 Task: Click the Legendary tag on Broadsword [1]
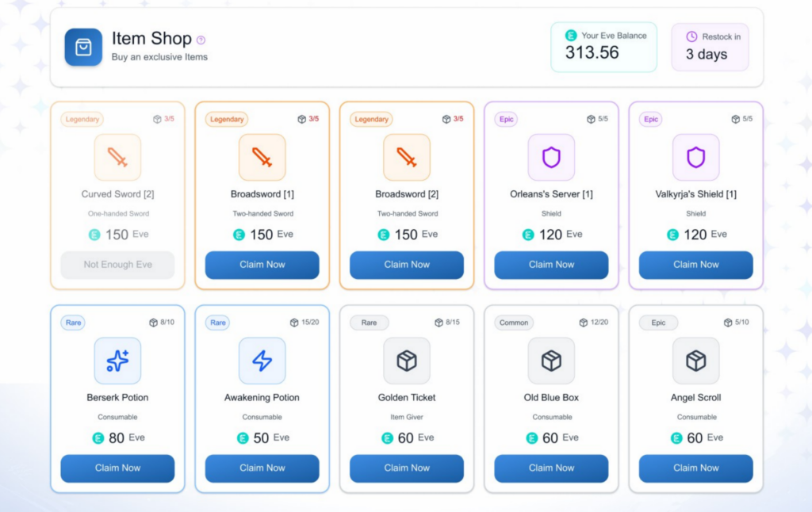coord(227,120)
